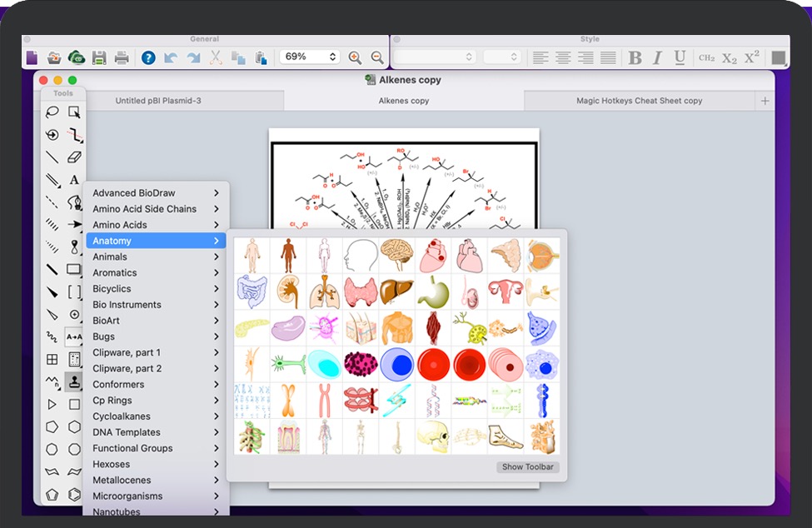
Task: Select the Lasso tool in Tools palette
Action: 52,112
